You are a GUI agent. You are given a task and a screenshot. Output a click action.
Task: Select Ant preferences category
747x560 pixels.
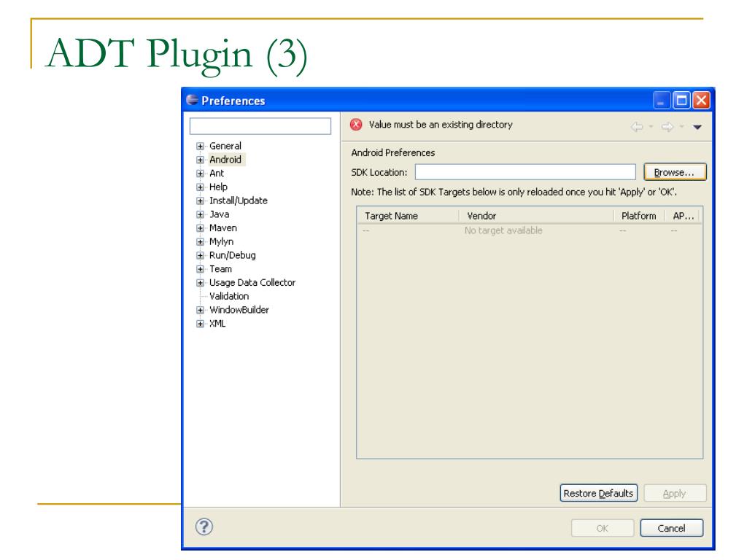point(217,174)
